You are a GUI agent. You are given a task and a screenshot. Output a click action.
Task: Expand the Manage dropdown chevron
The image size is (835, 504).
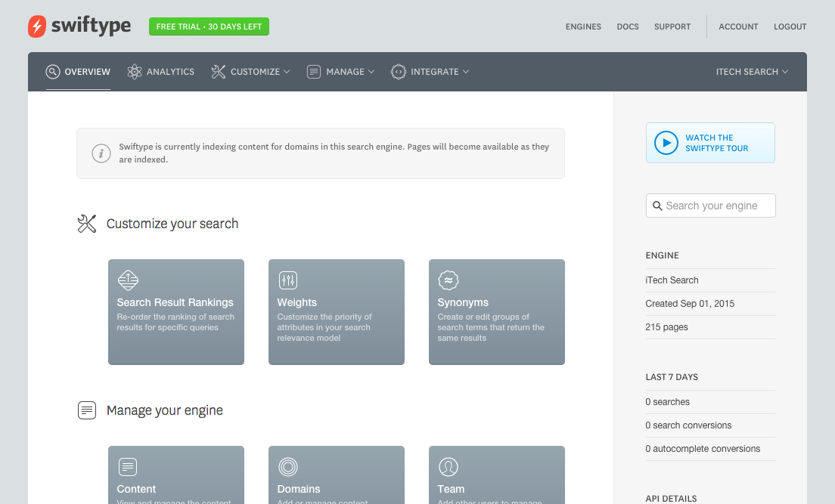pyautogui.click(x=371, y=72)
